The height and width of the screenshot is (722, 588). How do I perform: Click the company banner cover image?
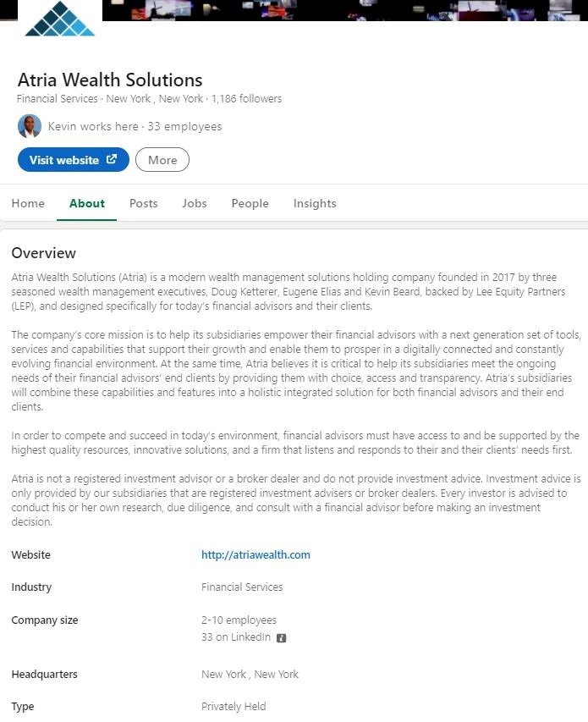338,10
